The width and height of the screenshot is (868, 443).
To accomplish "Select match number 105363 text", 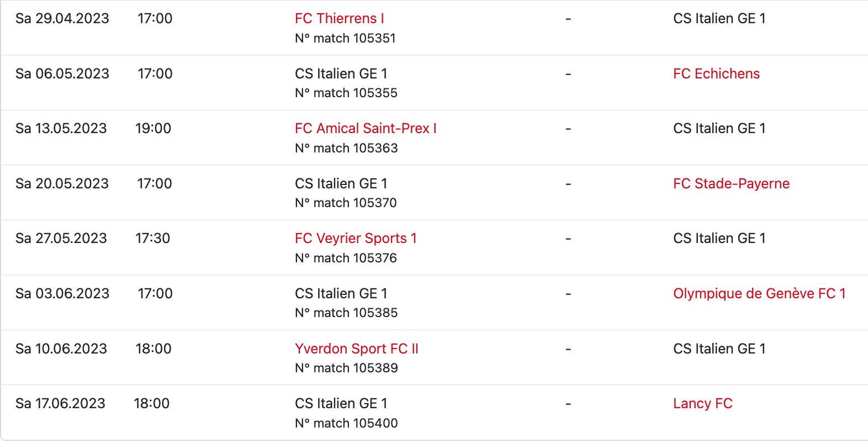I will pos(346,149).
